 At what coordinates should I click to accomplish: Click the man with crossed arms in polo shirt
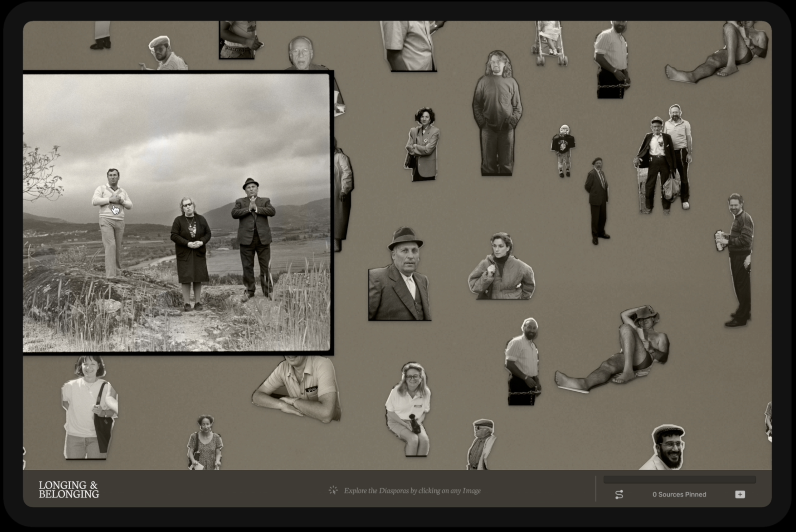[x=298, y=390]
